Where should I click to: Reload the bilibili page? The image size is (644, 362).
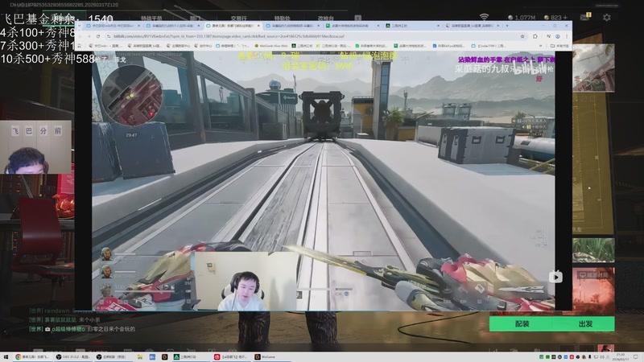click(97, 36)
